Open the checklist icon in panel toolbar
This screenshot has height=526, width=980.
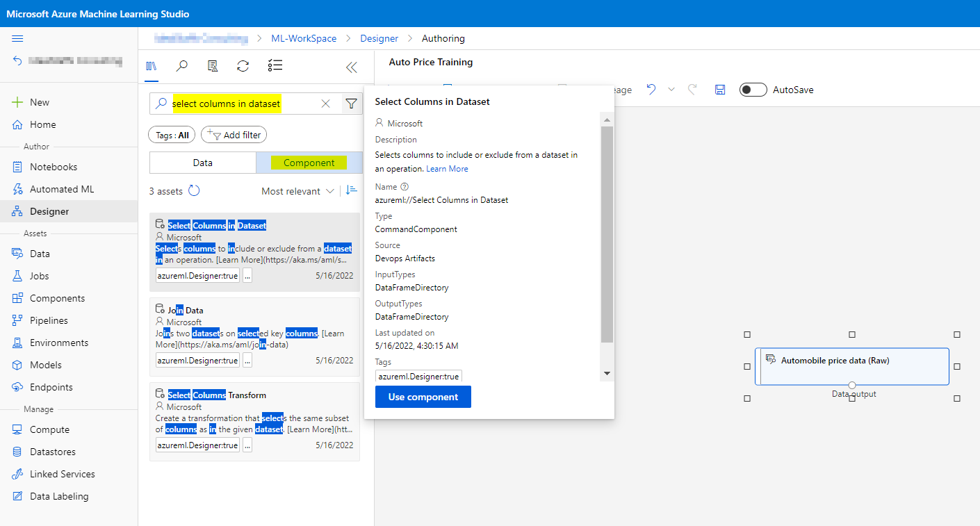pyautogui.click(x=275, y=66)
